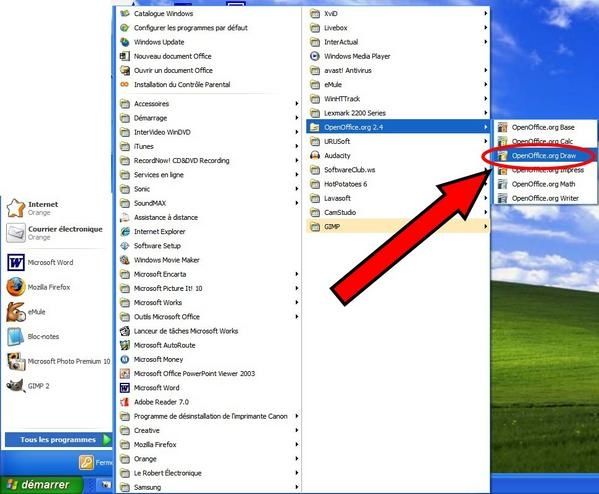Open Microsoft Money icon
Screen dimensions: 599x494
[125, 360]
